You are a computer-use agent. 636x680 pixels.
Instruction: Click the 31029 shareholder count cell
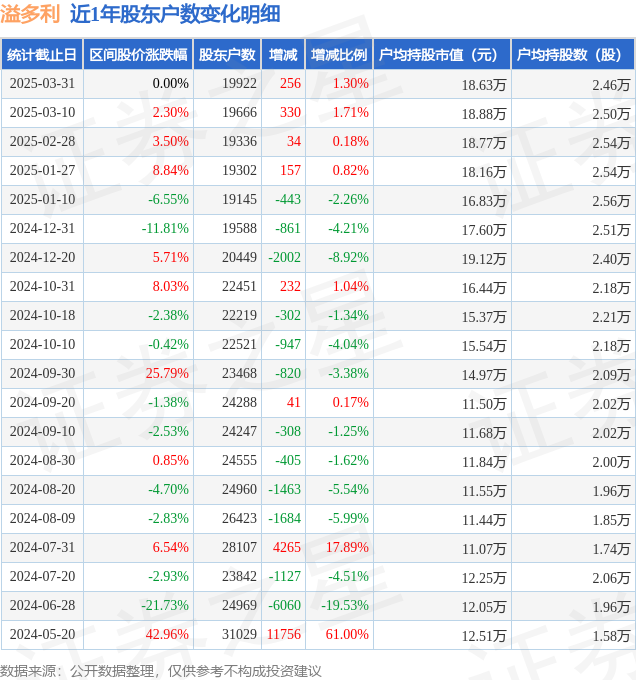[239, 634]
